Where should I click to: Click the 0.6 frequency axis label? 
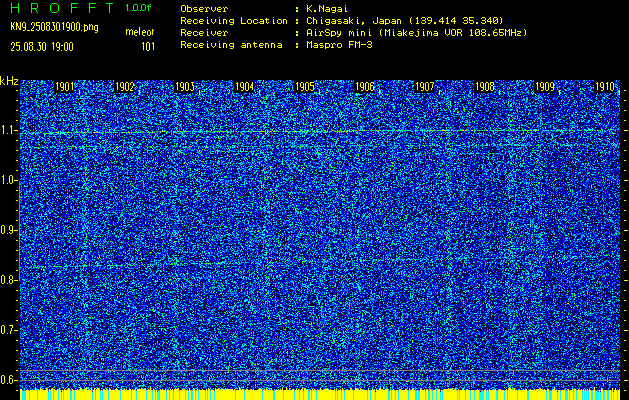[x=9, y=380]
